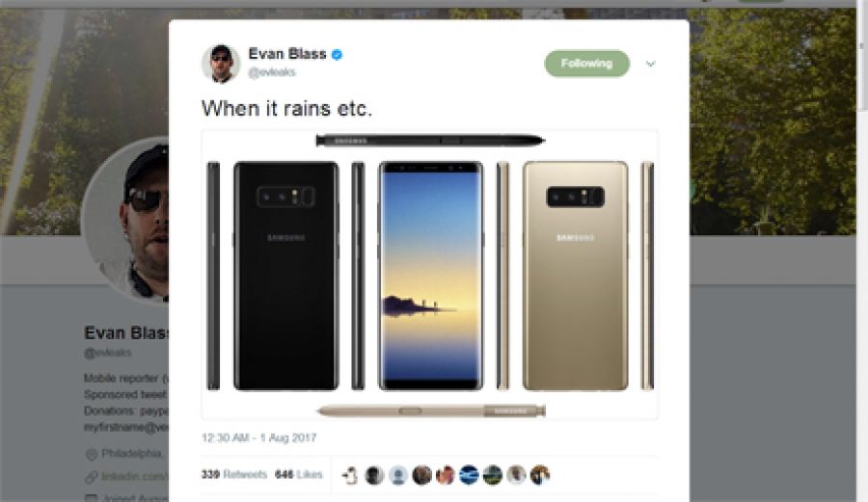
Task: Click the large background profile photo
Action: coord(125,220)
